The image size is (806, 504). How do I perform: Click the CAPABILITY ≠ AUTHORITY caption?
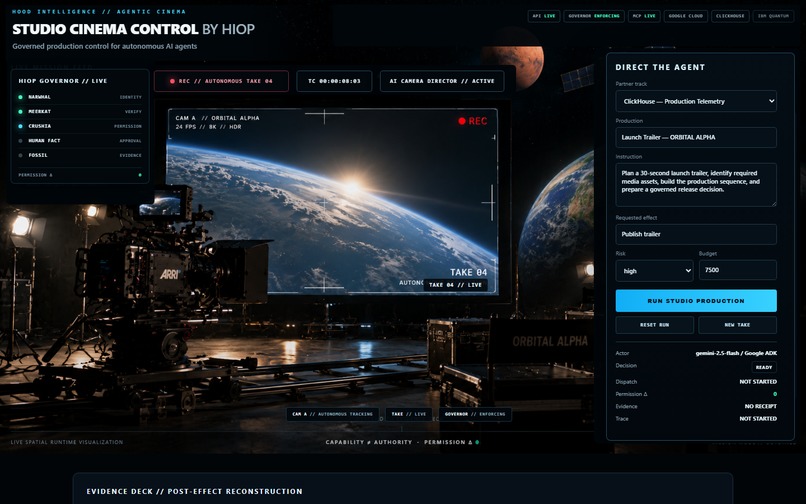[x=369, y=442]
